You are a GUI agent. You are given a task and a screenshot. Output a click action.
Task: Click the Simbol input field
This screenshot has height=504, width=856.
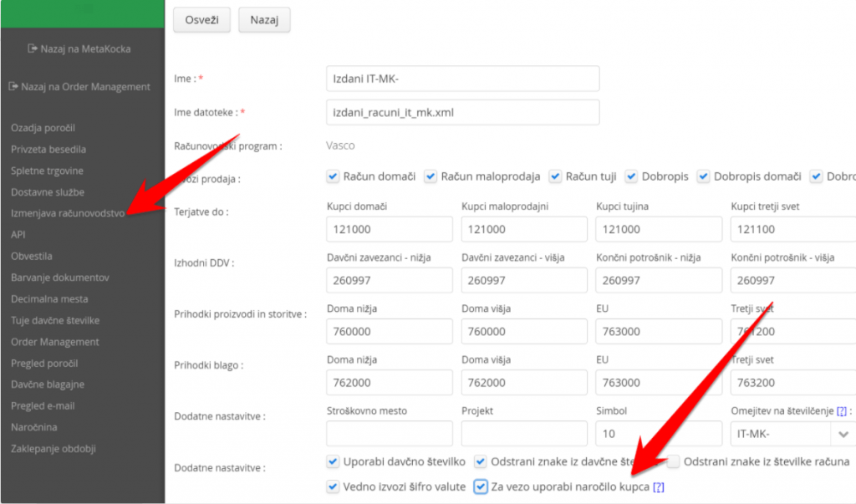659,434
